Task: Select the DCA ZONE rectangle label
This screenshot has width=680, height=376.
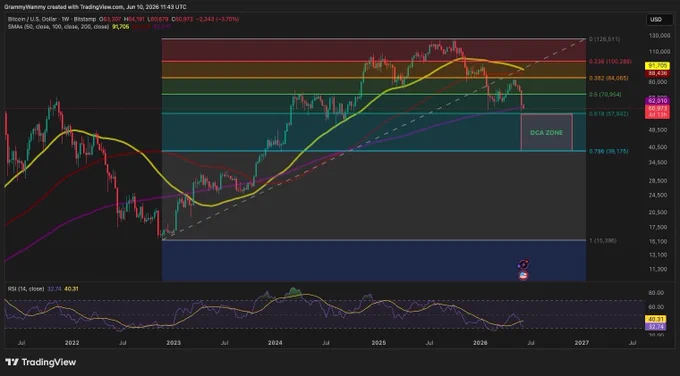Action: point(546,133)
